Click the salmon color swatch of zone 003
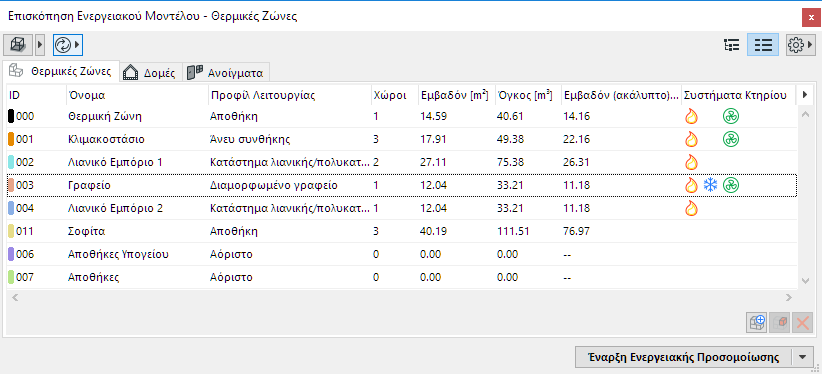This screenshot has height=374, width=822. 11,185
